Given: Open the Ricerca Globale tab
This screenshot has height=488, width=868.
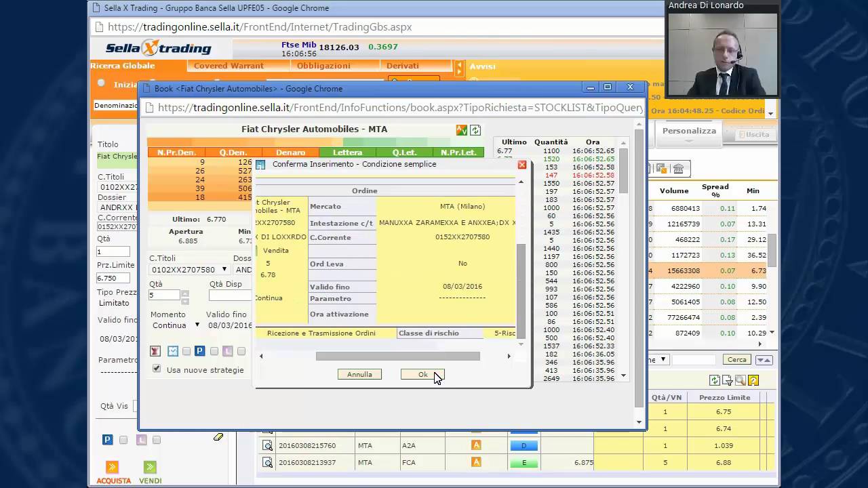Looking at the screenshot, I should [x=123, y=66].
